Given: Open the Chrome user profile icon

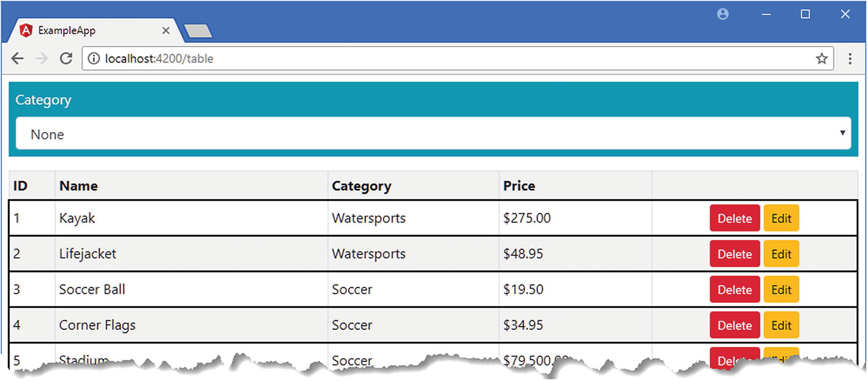Looking at the screenshot, I should 723,14.
